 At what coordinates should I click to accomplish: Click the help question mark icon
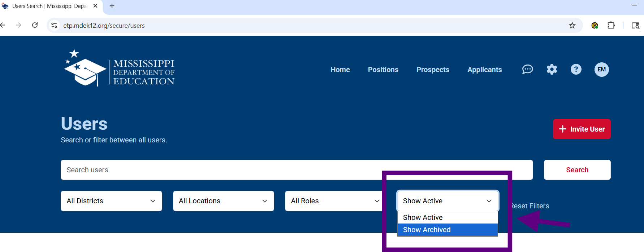(x=576, y=69)
